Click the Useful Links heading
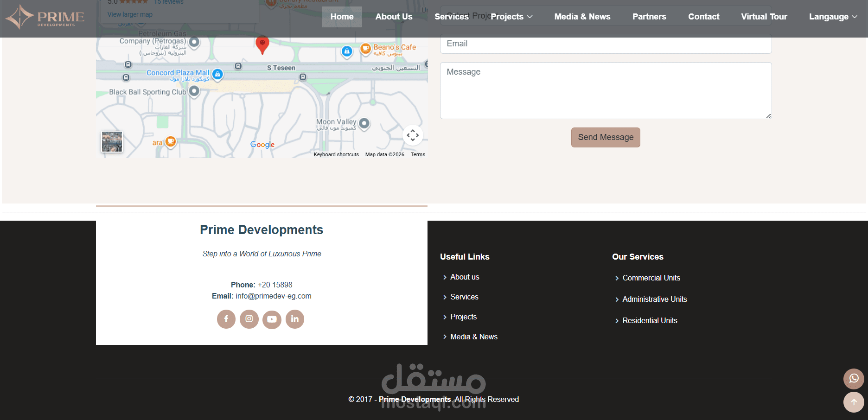The image size is (868, 420). (x=465, y=256)
